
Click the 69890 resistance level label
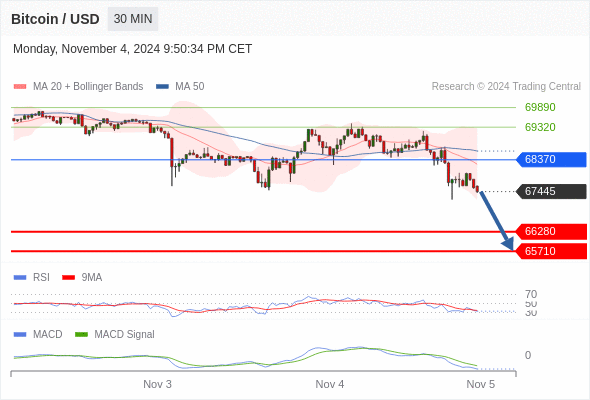(540, 107)
